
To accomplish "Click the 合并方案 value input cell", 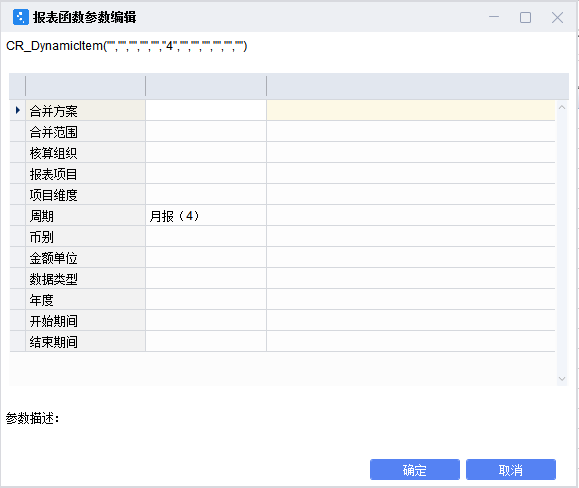I will pyautogui.click(x=206, y=110).
